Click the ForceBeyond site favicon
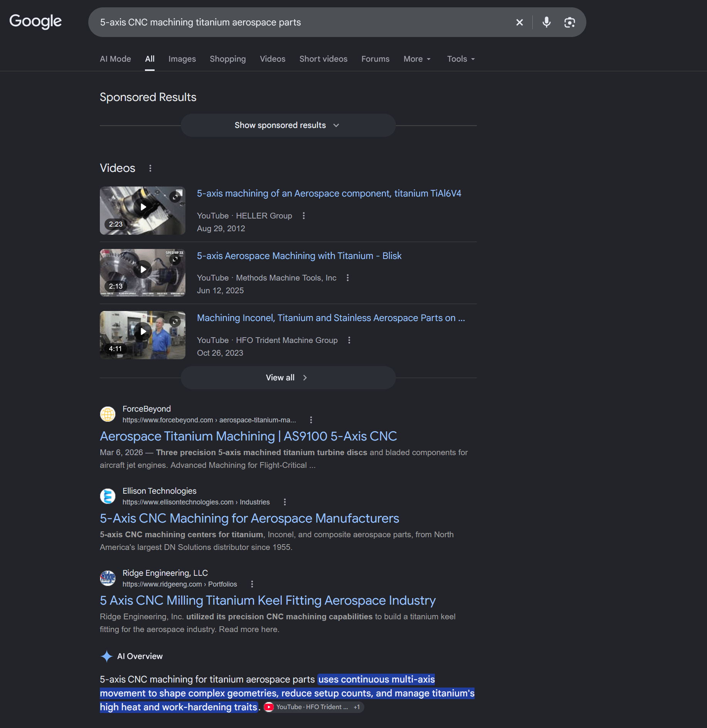Screen dimensions: 707x728 pos(108,414)
